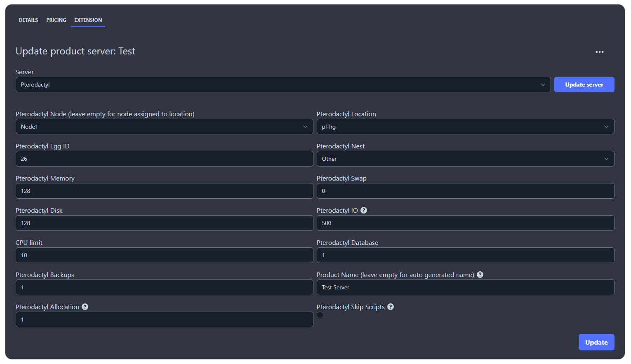Expand the Pterodactyl Node dropdown
The image size is (631, 364).
tap(164, 127)
